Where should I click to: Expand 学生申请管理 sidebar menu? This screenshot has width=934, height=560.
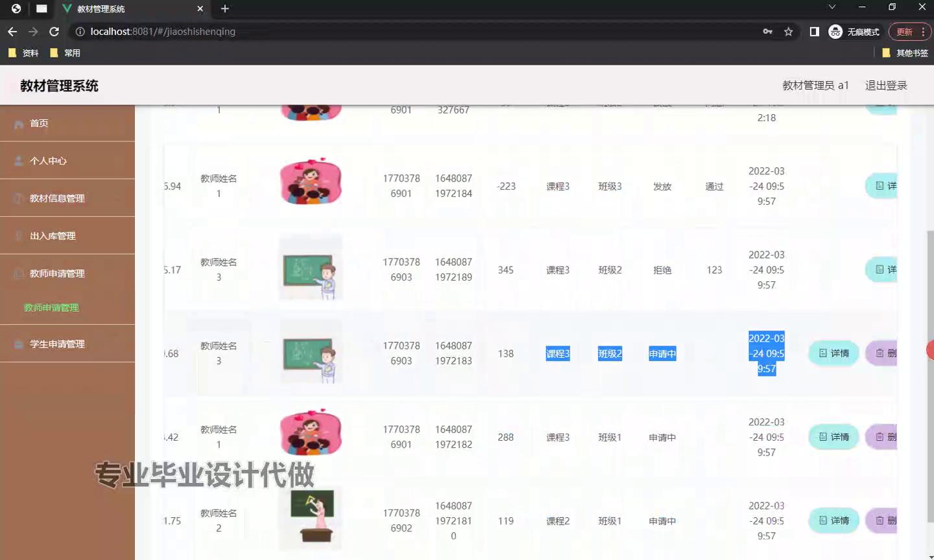pos(67,344)
